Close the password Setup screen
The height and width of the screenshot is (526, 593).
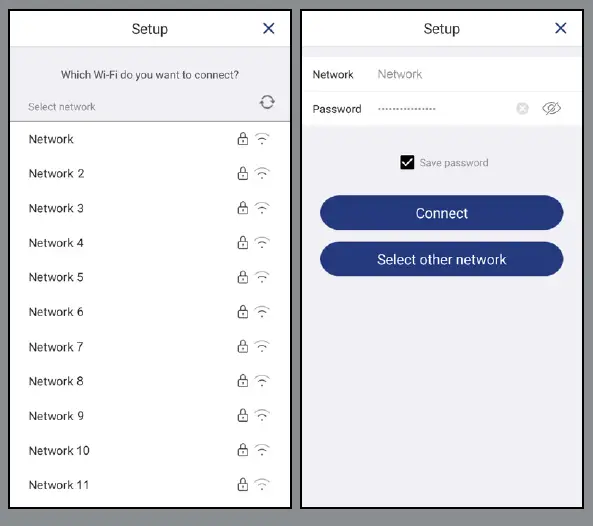(x=560, y=28)
